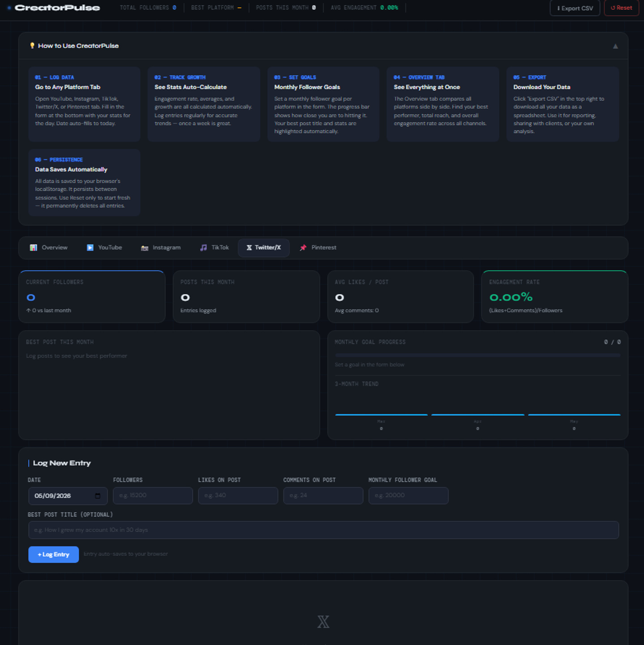Click the Pinterest pushpin icon

click(303, 248)
